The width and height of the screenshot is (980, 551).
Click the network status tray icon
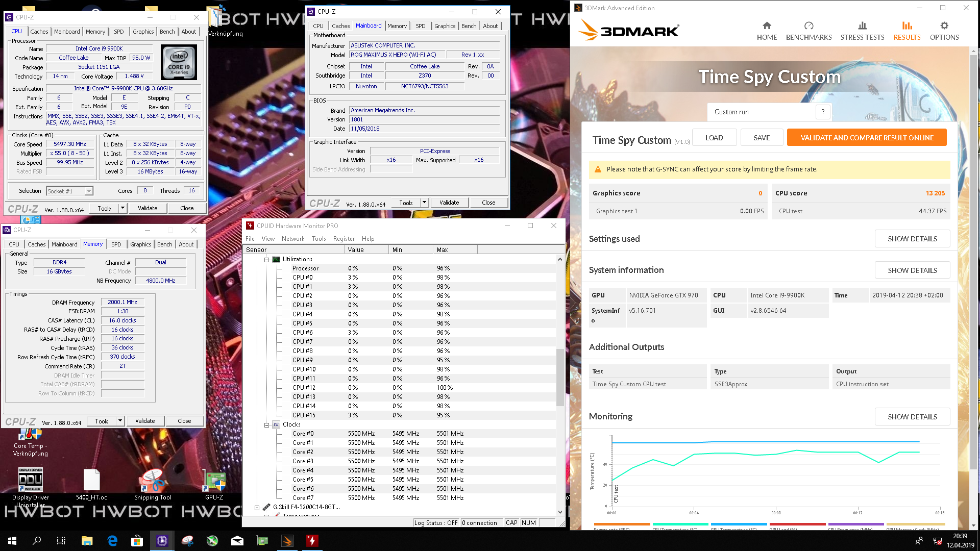point(937,541)
